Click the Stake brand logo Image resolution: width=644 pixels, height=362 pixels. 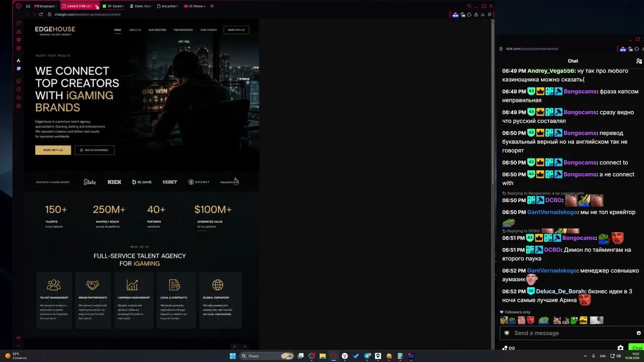tap(90, 182)
